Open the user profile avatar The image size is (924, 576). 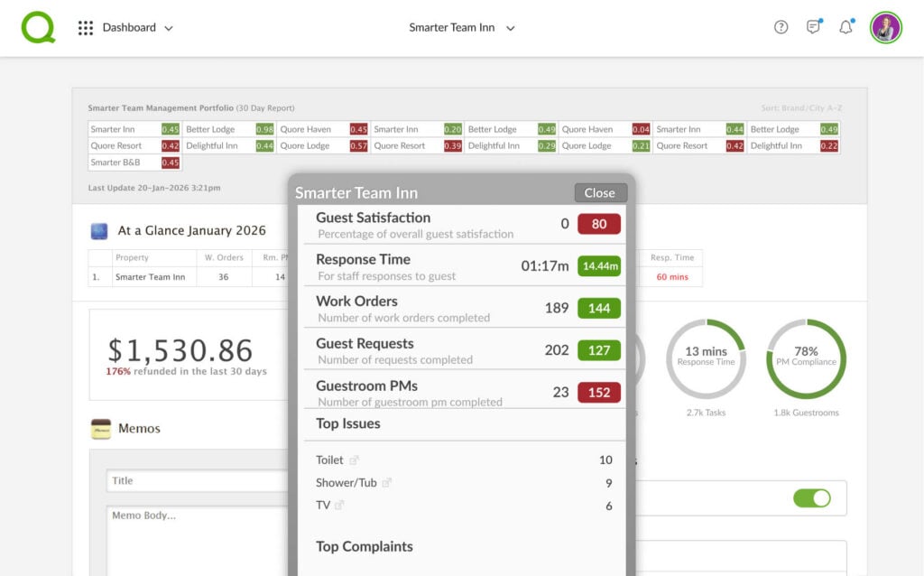(886, 27)
